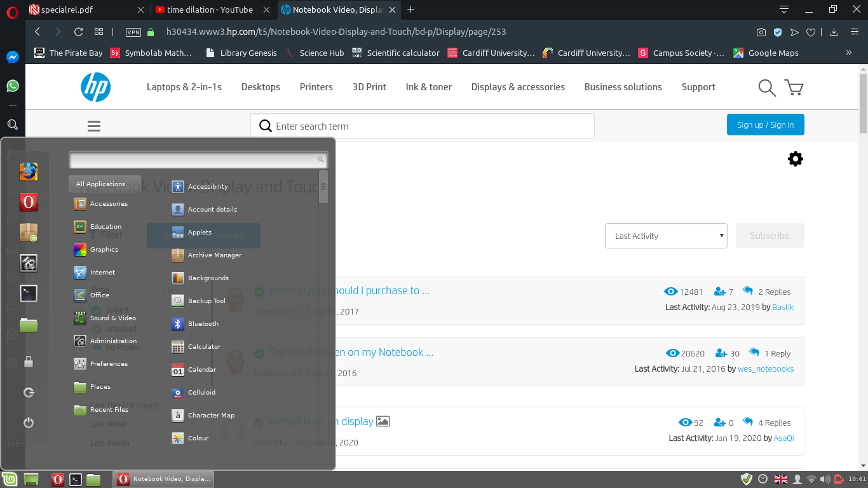Open browser downloads via the download icon
Viewport: 868px width, 488px height.
coord(833,30)
